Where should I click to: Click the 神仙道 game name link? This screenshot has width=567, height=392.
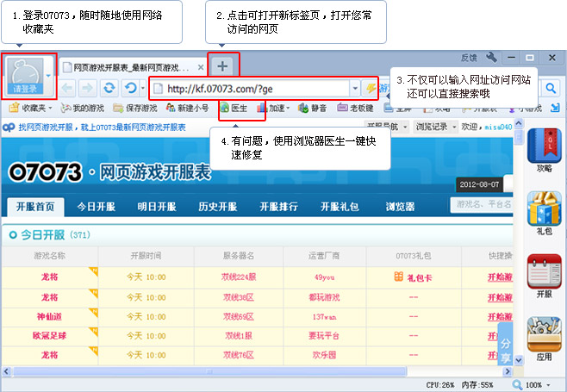coord(49,316)
